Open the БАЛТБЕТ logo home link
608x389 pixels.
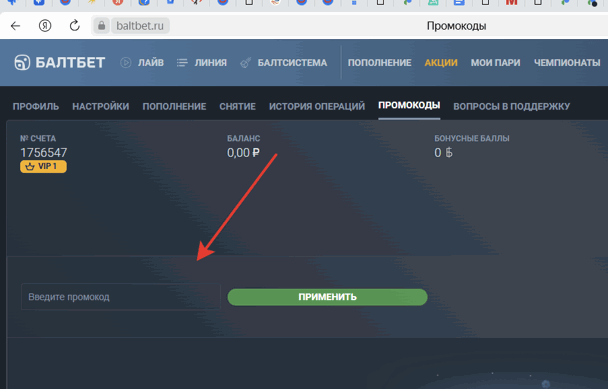(x=60, y=62)
